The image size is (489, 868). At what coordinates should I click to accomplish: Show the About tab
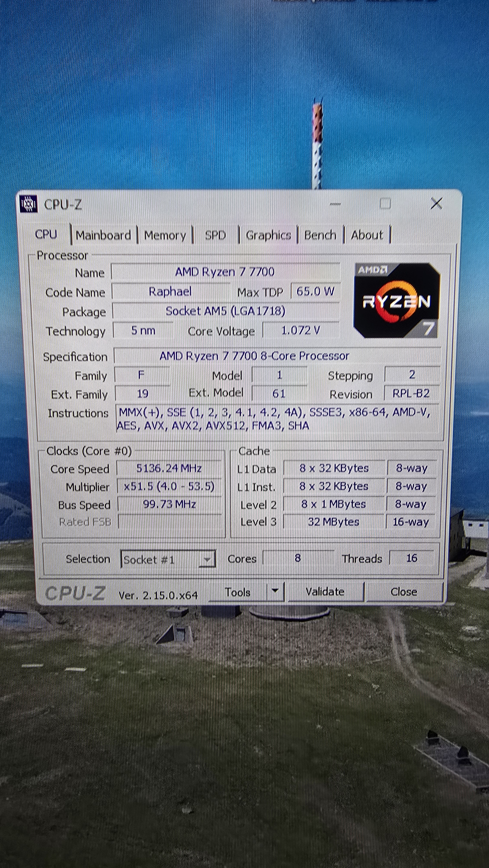(x=367, y=235)
